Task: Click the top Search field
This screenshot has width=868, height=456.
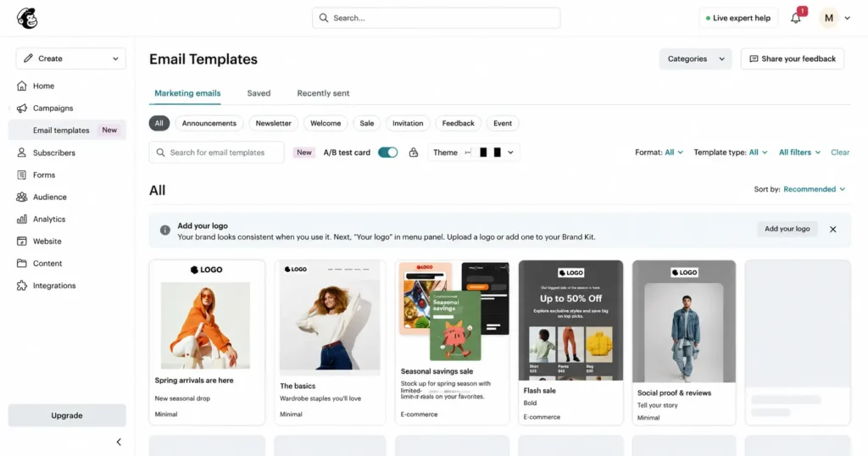Action: coord(437,18)
